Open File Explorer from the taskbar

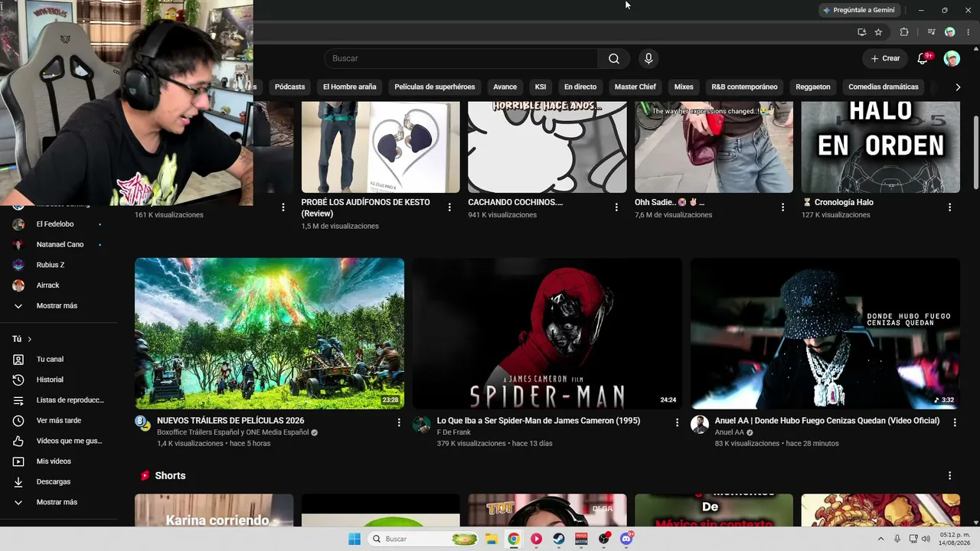tap(491, 539)
